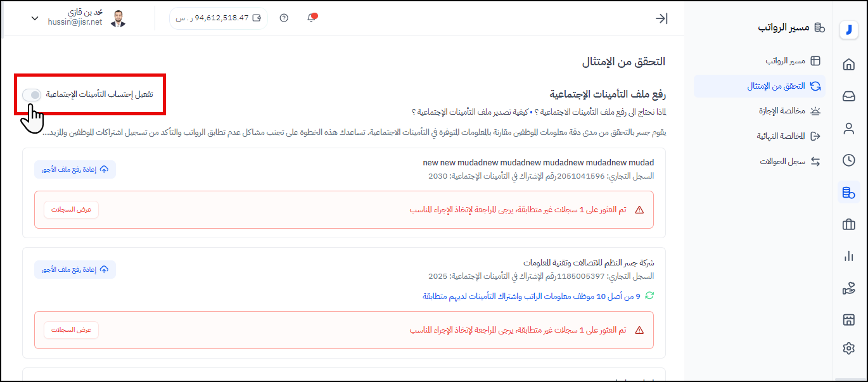
Task: Expand the user account dropdown chevron
Action: [35, 18]
